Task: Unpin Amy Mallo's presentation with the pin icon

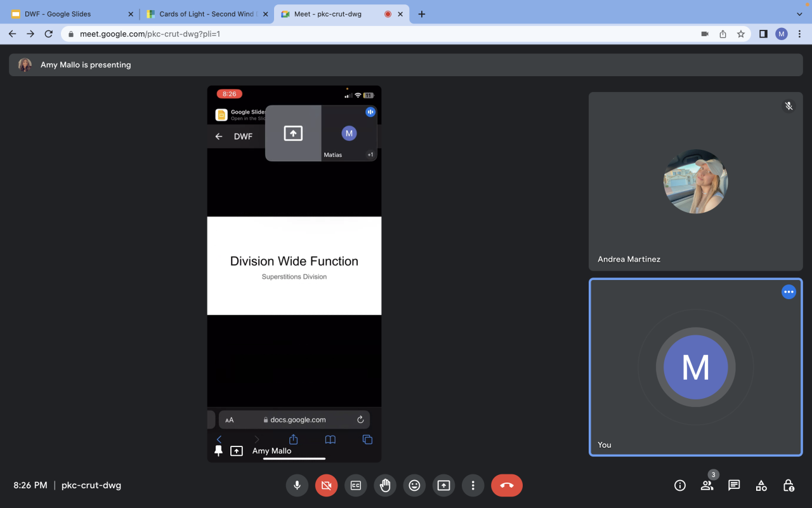Action: point(218,451)
